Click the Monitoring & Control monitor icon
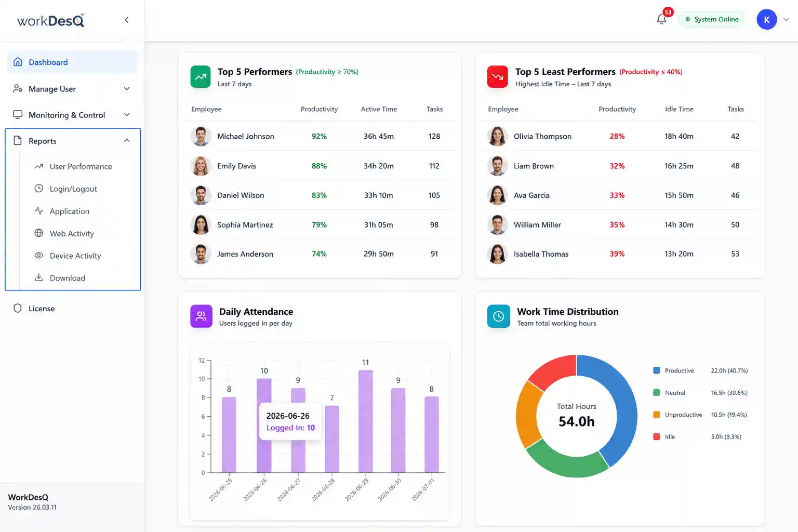The height and width of the screenshot is (532, 798). click(x=18, y=114)
